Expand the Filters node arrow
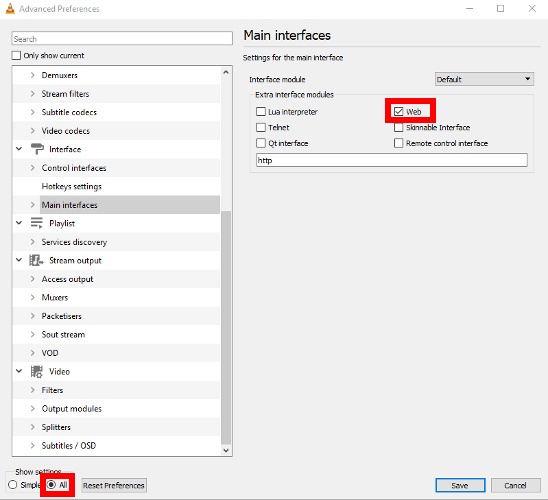 pos(33,390)
